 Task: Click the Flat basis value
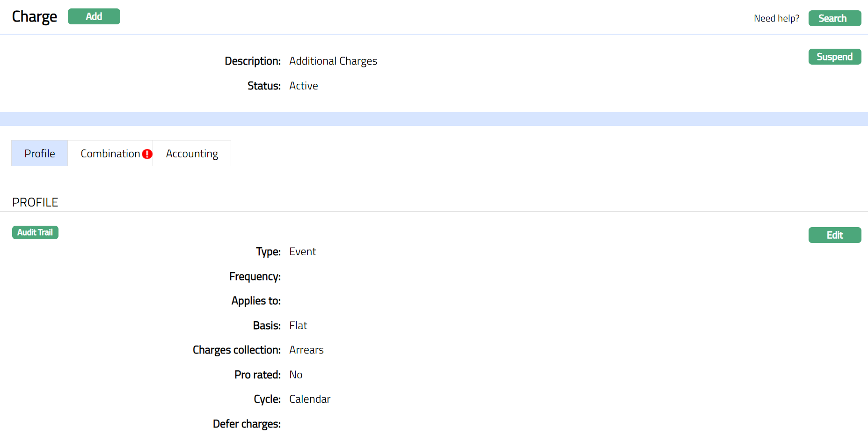coord(298,325)
